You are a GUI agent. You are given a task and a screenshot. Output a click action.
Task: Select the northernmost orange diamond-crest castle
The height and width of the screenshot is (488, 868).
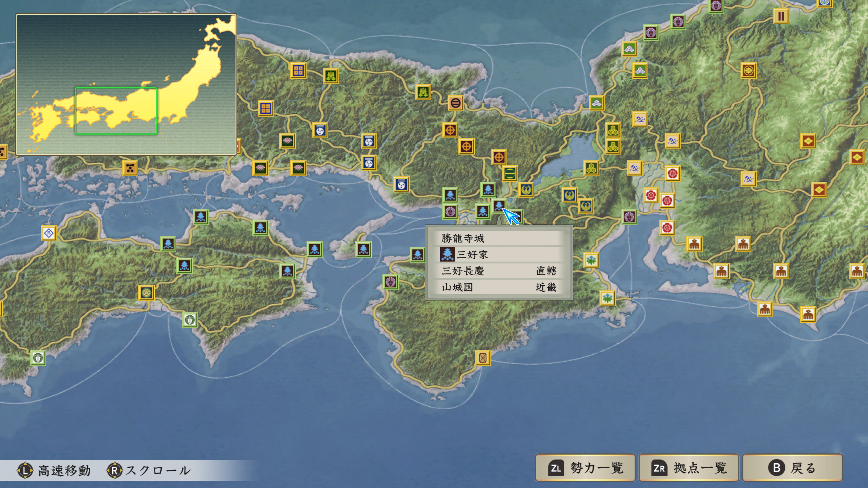click(808, 141)
